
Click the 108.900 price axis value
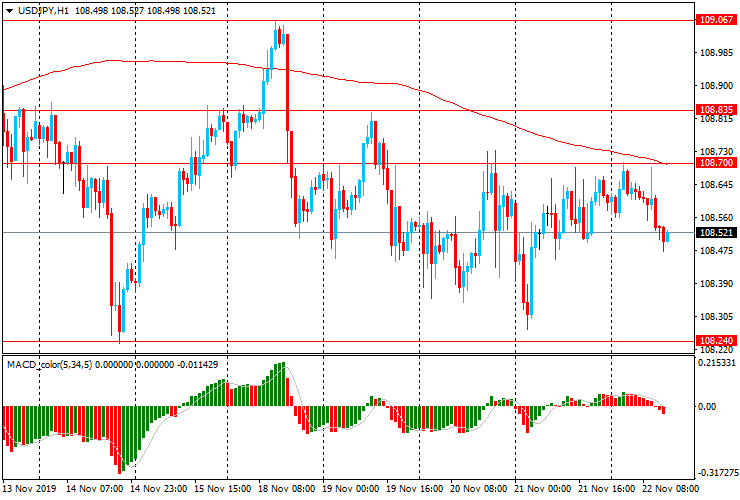click(716, 85)
